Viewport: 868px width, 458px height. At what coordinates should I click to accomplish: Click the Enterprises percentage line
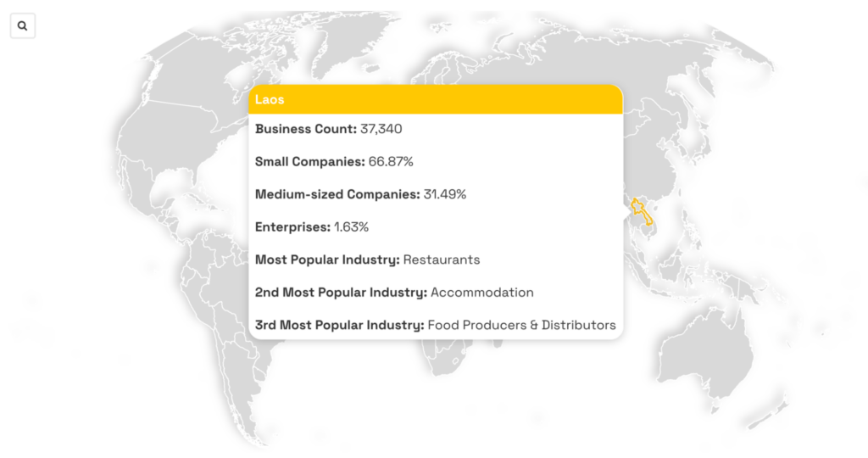pos(312,226)
